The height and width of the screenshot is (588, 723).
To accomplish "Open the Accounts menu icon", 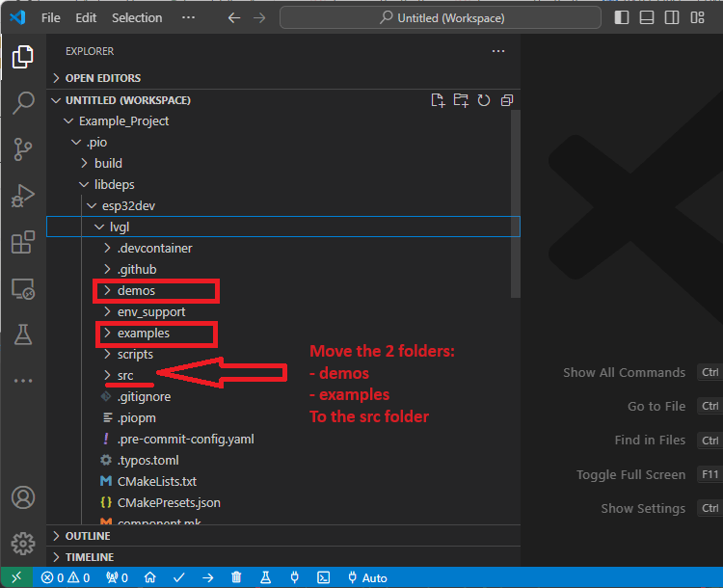I will point(22,497).
